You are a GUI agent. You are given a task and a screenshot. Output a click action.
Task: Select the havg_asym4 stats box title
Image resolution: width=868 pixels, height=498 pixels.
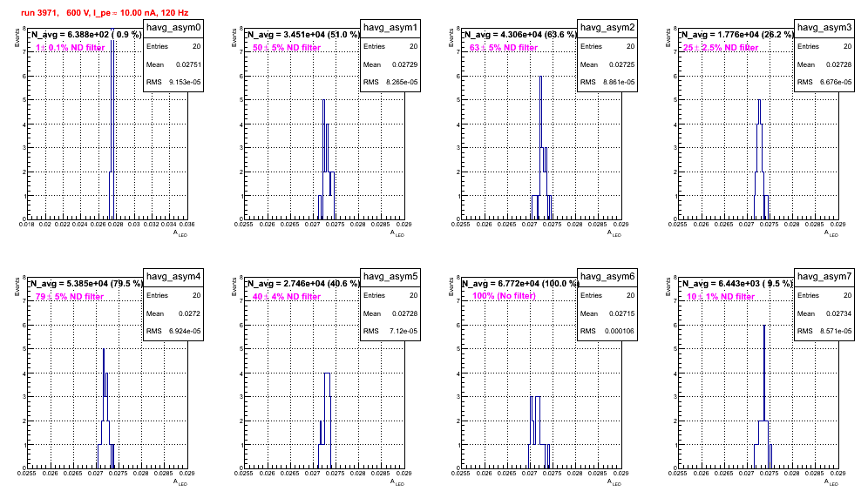coord(173,276)
